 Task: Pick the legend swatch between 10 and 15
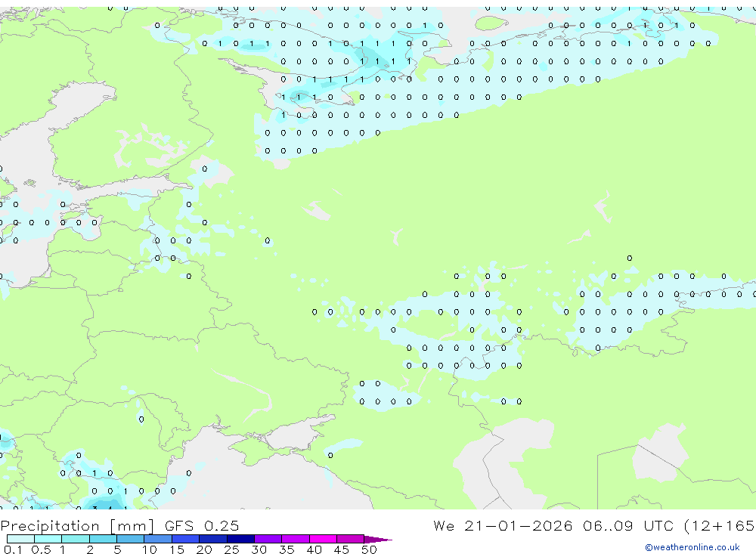pyautogui.click(x=158, y=539)
